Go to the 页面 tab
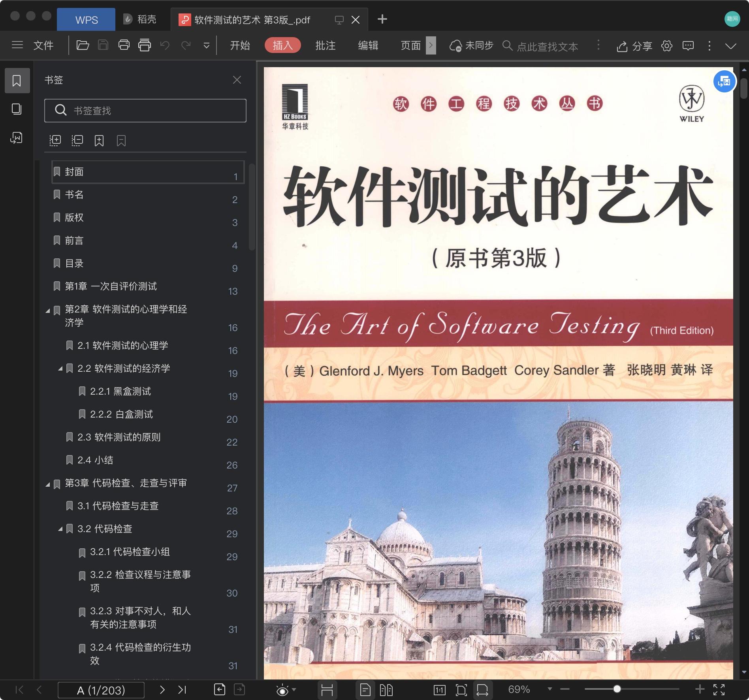Screen dimensions: 749x700 pos(411,45)
